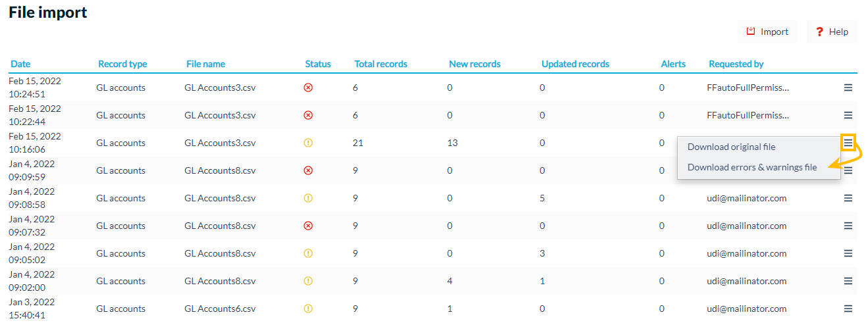868x325 pixels.
Task: Click error status icon in 10:22:44 row
Action: click(x=308, y=115)
